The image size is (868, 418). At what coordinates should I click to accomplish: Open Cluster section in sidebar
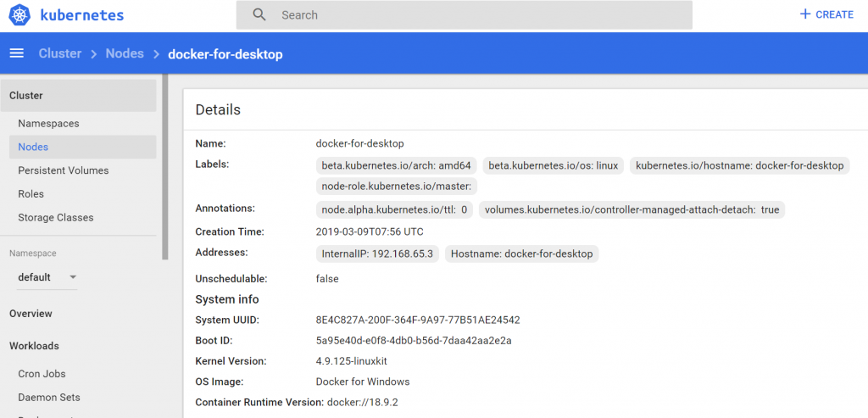point(26,96)
